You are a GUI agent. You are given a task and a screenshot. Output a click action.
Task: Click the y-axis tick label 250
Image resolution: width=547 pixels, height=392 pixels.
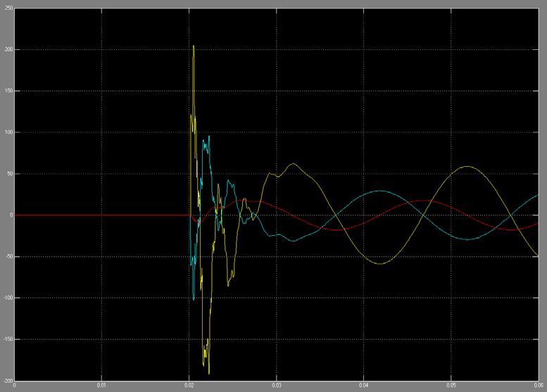[x=8, y=8]
